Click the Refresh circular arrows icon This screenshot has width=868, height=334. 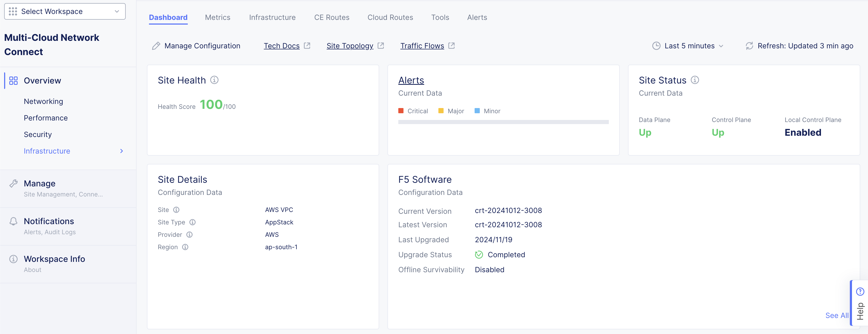tap(749, 46)
